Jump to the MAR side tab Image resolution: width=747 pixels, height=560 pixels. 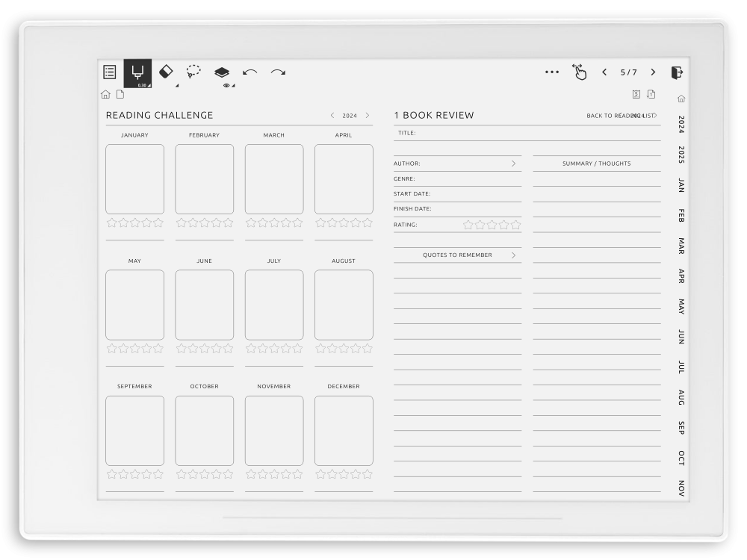pos(681,246)
